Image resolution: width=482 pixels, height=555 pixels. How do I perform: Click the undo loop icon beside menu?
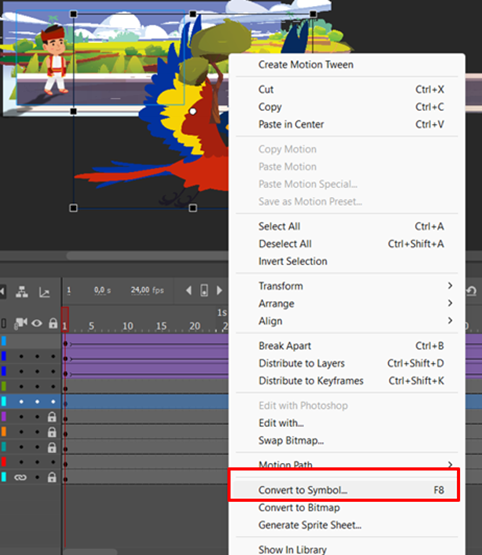[x=471, y=291]
